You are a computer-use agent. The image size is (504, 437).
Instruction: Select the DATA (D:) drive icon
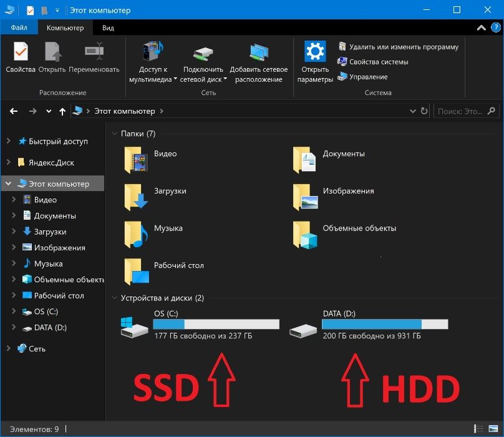tap(303, 330)
